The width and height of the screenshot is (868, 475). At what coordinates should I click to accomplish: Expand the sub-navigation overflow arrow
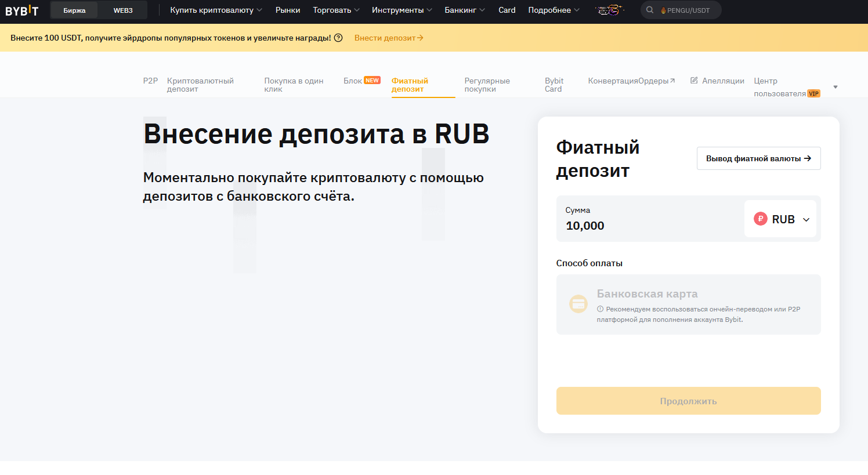(x=836, y=87)
